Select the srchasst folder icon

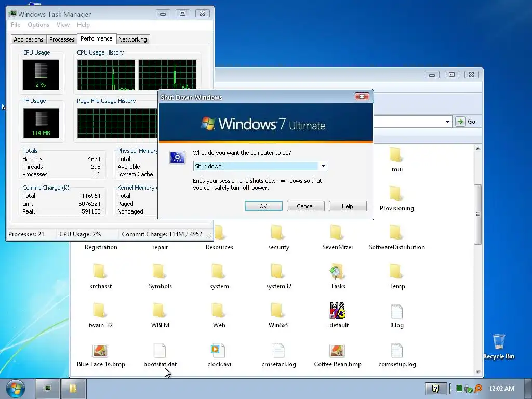coord(99,271)
